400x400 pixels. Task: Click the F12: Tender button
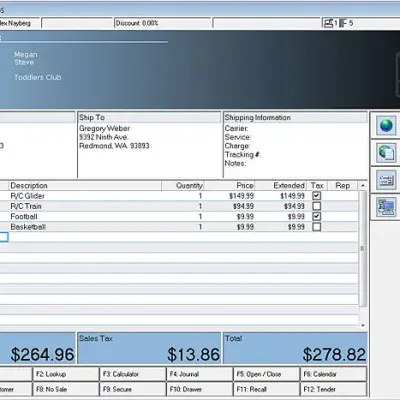[x=334, y=389]
